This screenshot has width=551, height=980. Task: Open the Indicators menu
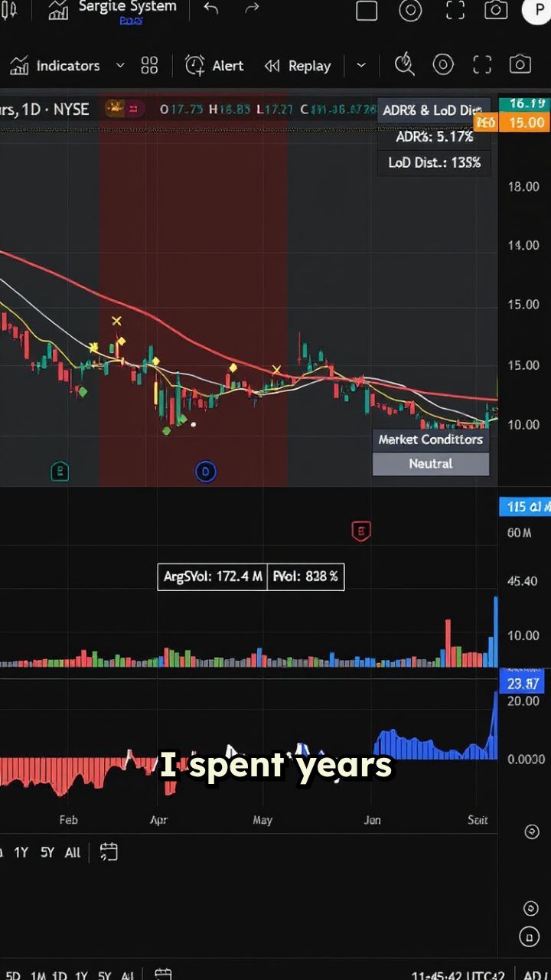pyautogui.click(x=55, y=66)
